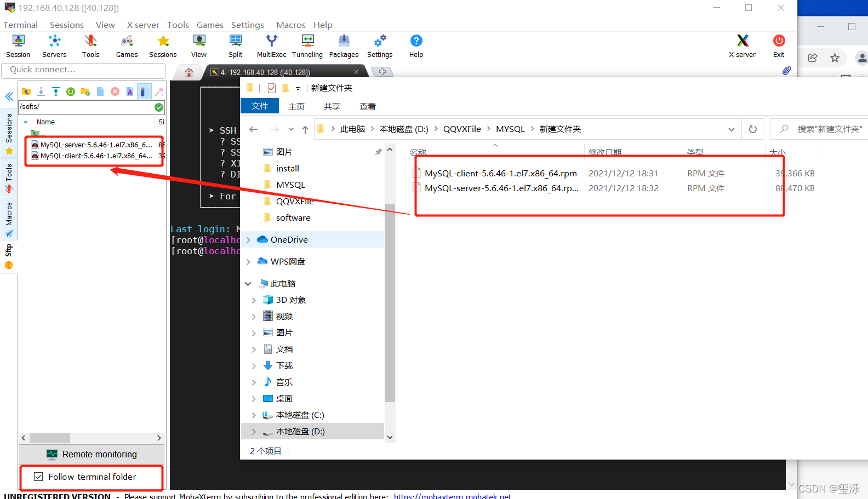Expand the 视频 tree node

click(x=254, y=317)
